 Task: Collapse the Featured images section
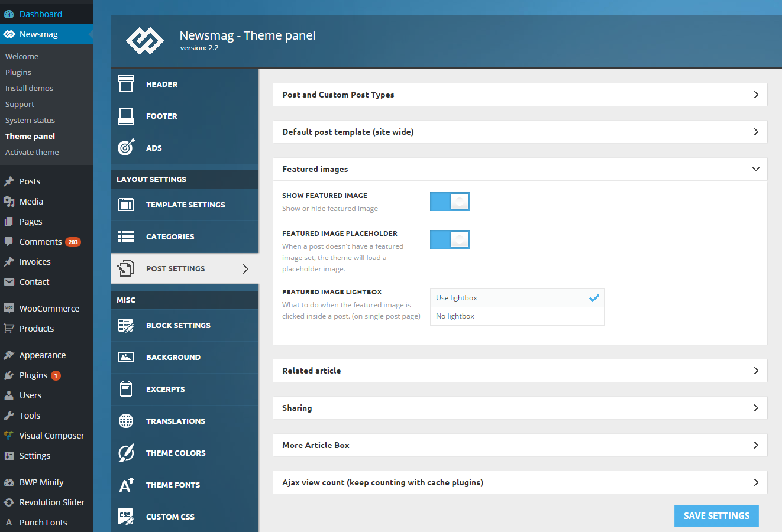coord(520,169)
